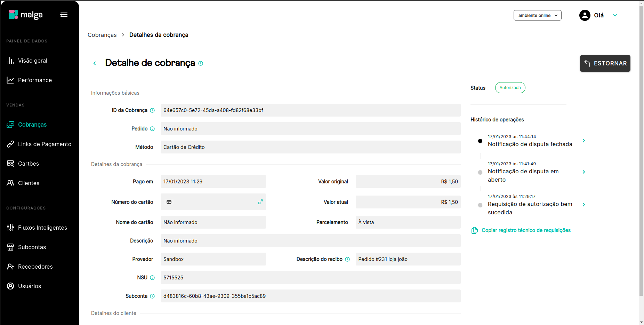Screen dimensions: 644x325
Task: Click info icon next to Descrição do recibo
Action: pyautogui.click(x=347, y=259)
